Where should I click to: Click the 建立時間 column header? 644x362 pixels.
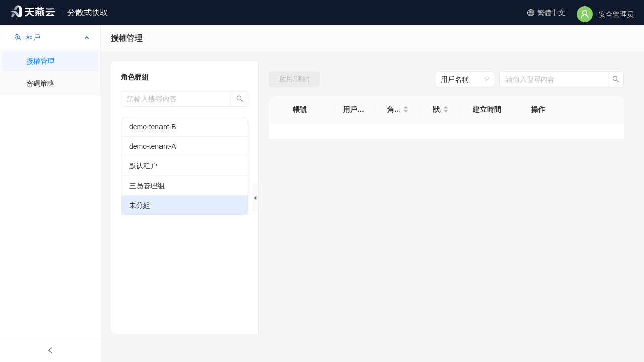pyautogui.click(x=487, y=109)
